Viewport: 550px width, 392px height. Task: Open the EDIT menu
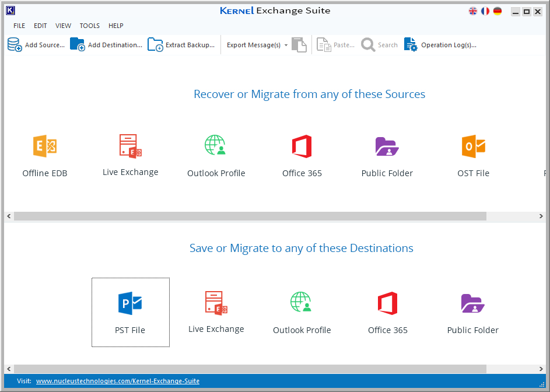click(40, 26)
